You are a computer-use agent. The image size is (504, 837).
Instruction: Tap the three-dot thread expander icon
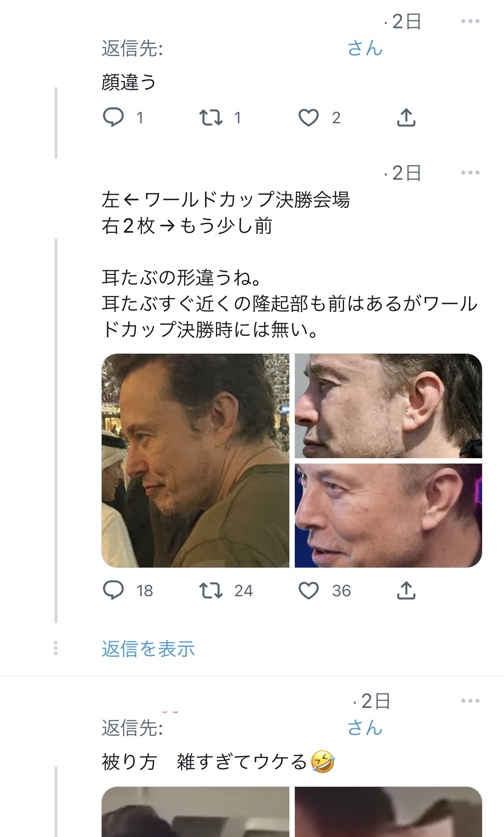pyautogui.click(x=56, y=648)
